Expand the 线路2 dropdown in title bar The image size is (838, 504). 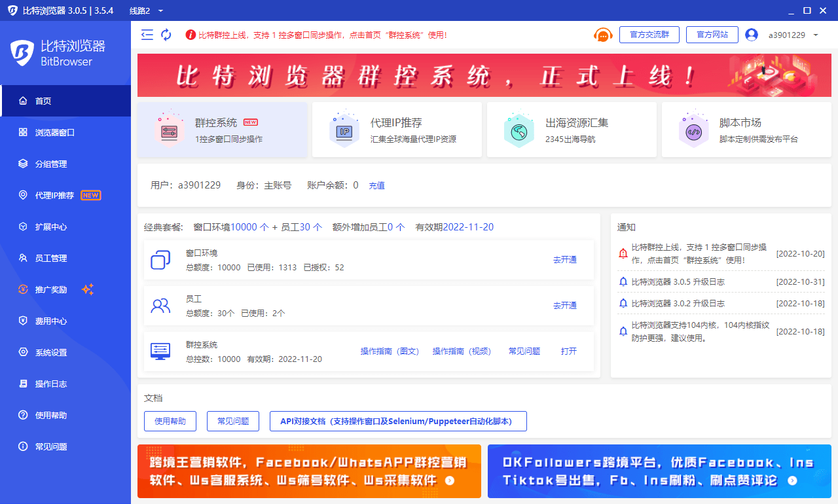pyautogui.click(x=161, y=11)
